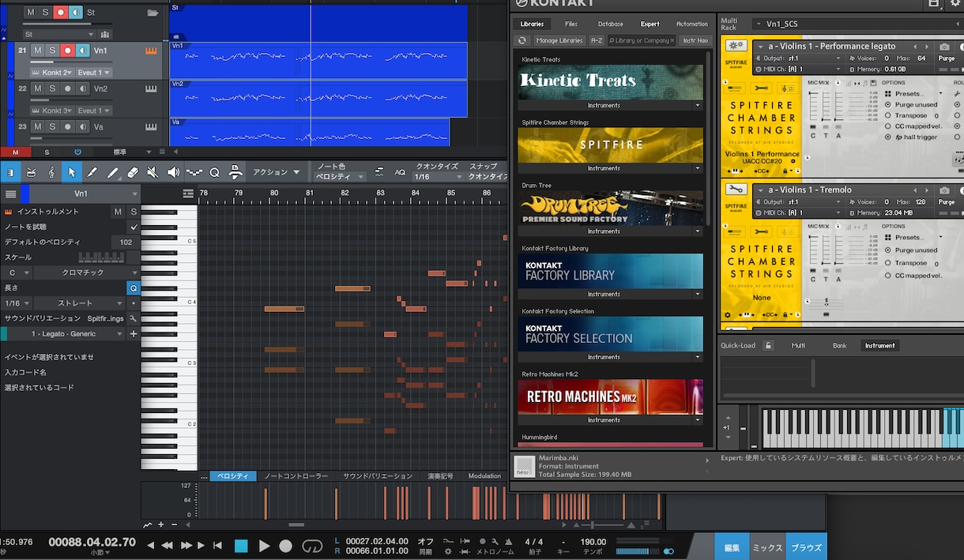Switch to the Files tab in Kontakt
The width and height of the screenshot is (964, 560).
571,24
